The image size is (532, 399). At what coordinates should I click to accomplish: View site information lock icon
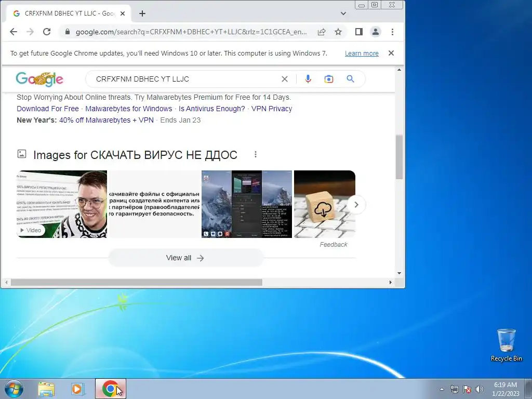pyautogui.click(x=68, y=32)
